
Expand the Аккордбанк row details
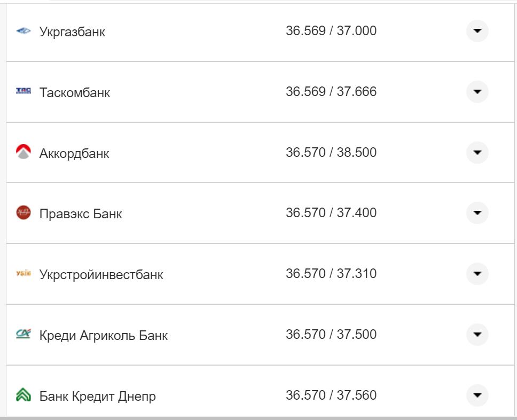tap(477, 152)
